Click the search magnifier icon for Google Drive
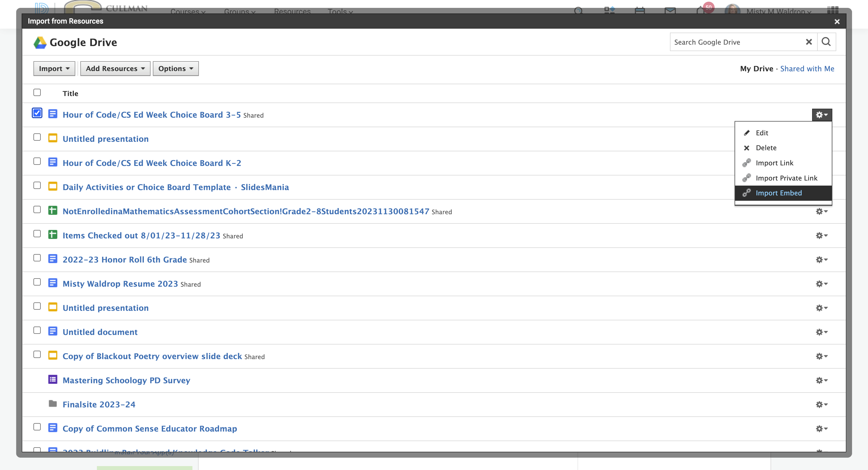The image size is (868, 470). (x=826, y=42)
